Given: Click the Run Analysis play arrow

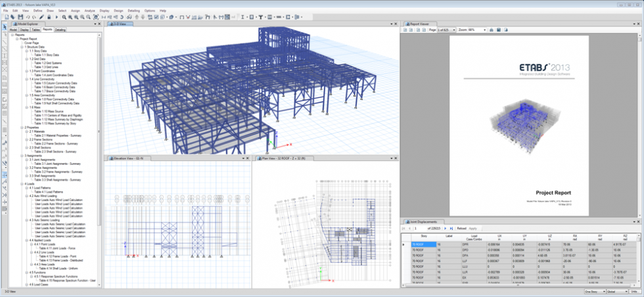Looking at the screenshot, I should point(57,17).
